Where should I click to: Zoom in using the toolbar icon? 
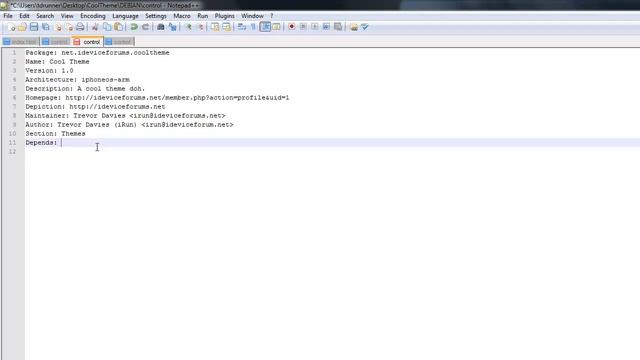(x=188, y=27)
